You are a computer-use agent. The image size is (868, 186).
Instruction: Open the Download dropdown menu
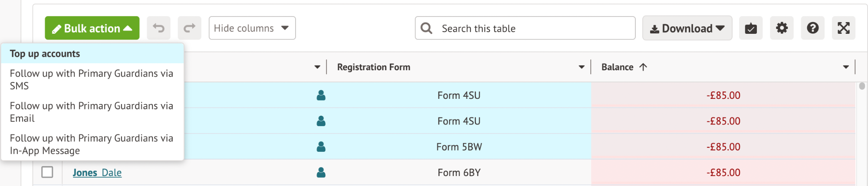[x=687, y=28]
